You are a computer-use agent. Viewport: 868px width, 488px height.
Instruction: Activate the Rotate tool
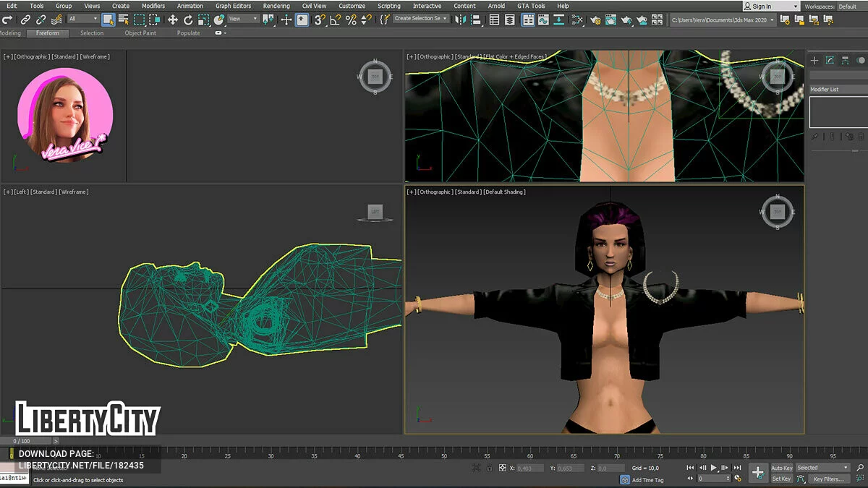pyautogui.click(x=188, y=20)
